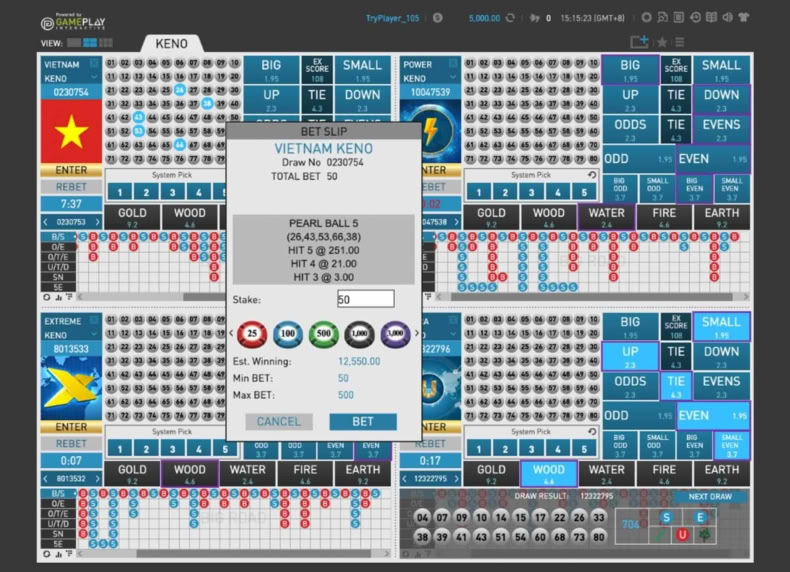
Task: Show more chips with right arrow
Action: pos(417,333)
